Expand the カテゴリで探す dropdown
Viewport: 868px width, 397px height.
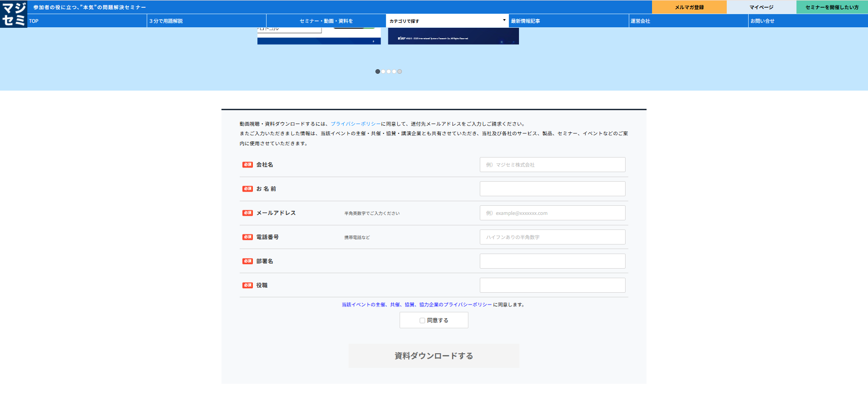point(447,21)
